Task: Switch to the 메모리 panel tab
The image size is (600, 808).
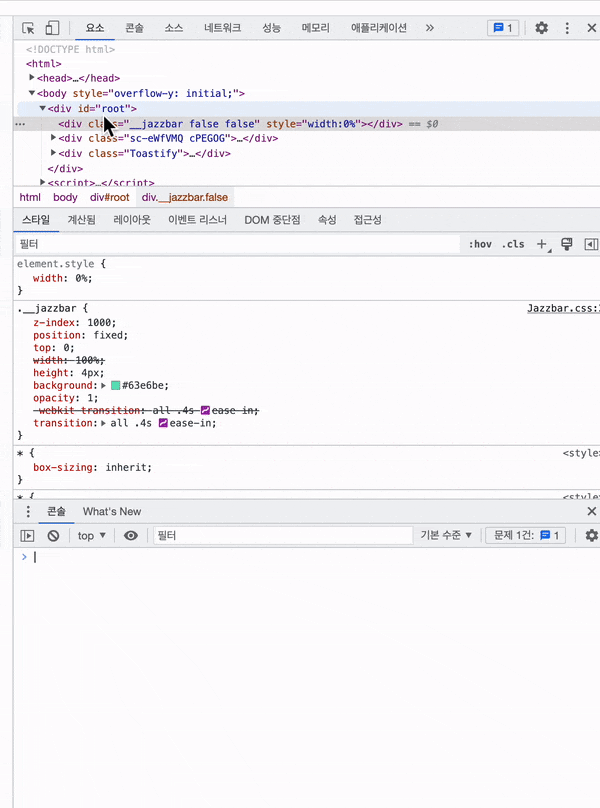Action: click(x=315, y=28)
